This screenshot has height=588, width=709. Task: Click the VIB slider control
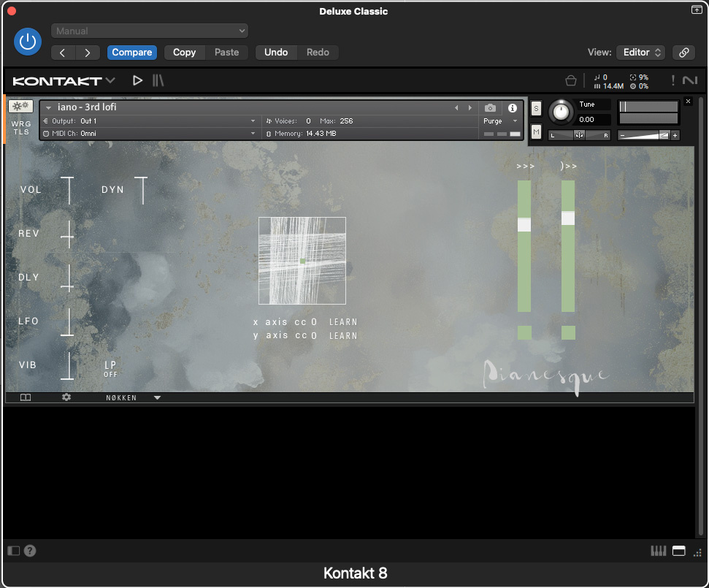tap(68, 365)
